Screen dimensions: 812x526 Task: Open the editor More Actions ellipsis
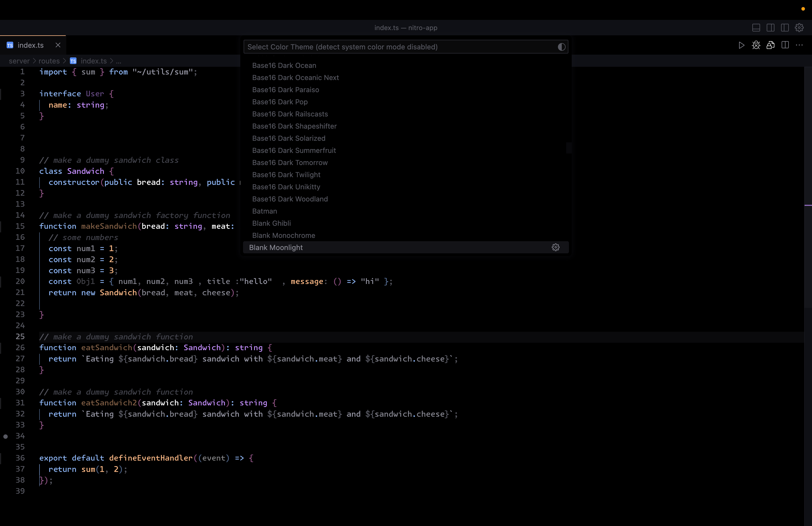click(799, 45)
